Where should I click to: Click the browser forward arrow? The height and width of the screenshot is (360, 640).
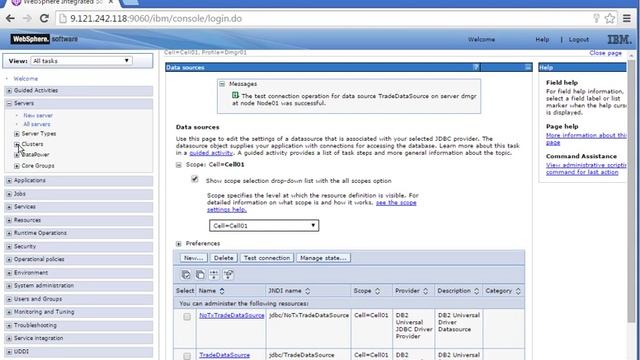click(27, 18)
